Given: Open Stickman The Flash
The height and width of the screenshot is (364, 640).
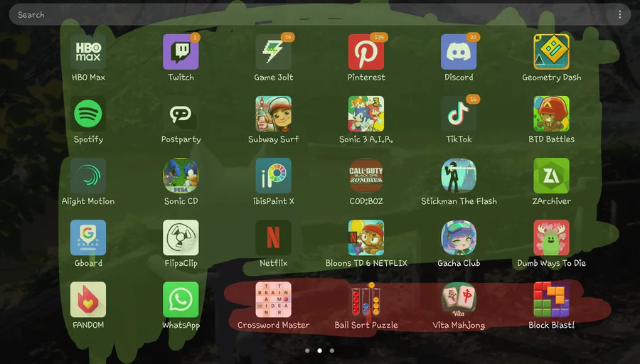Looking at the screenshot, I should point(459,176).
